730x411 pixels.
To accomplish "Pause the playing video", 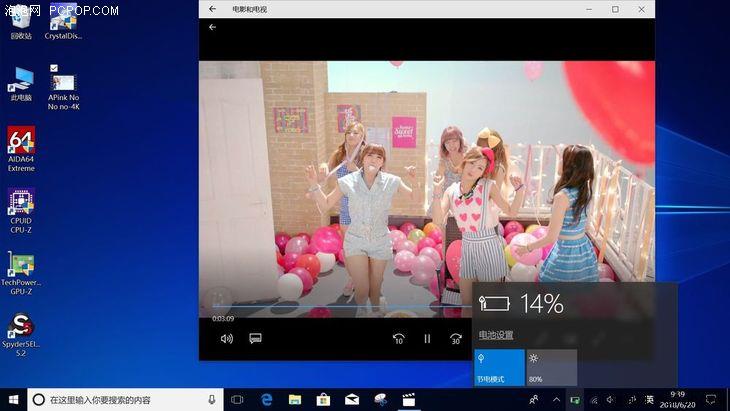I will 427,338.
